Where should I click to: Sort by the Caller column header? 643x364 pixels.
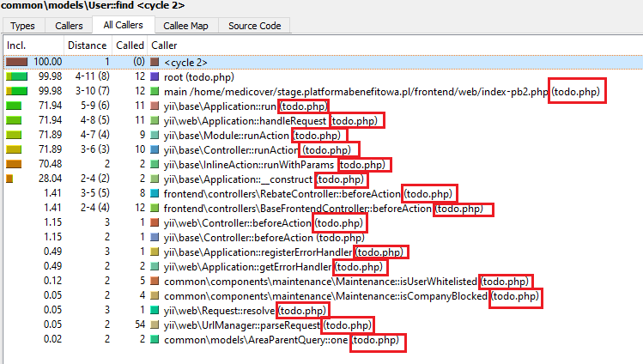165,44
